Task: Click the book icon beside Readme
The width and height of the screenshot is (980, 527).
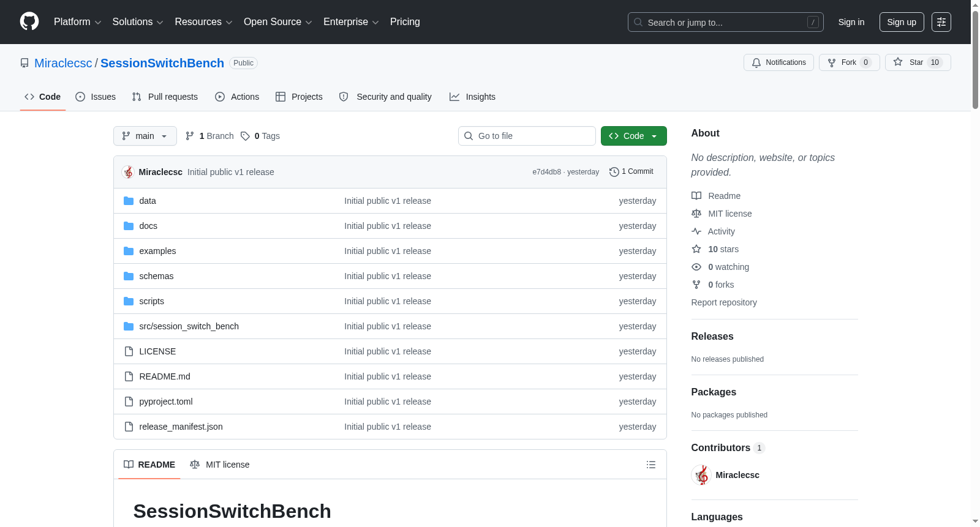Action: (x=696, y=196)
